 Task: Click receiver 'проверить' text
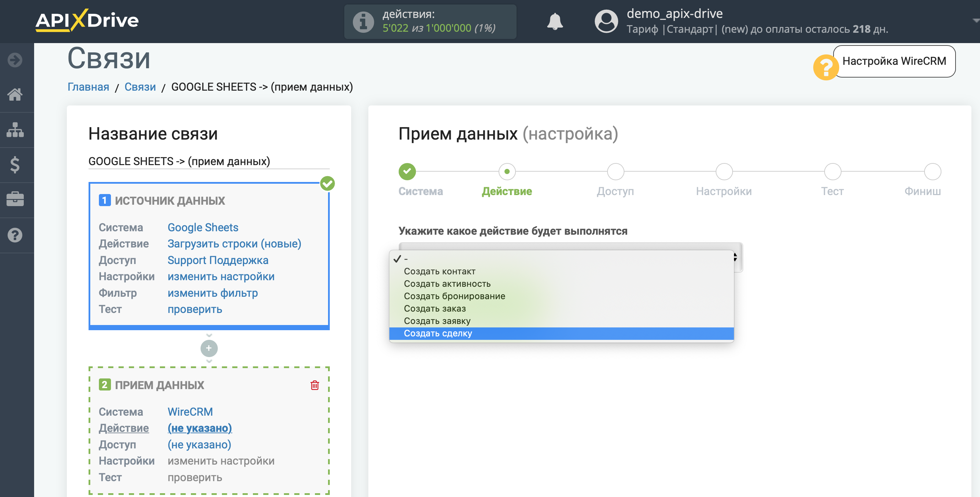pyautogui.click(x=195, y=477)
